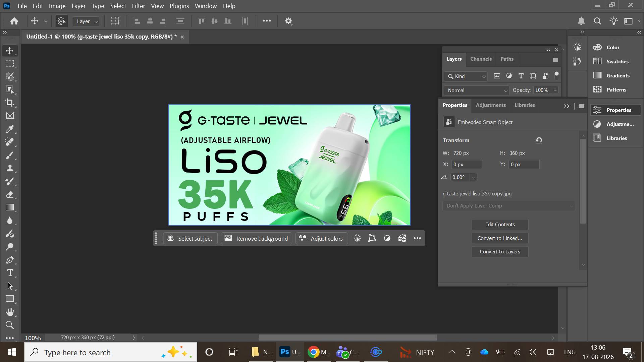Open the Normal blend mode dropdown
This screenshot has height=362, width=644.
[477, 90]
